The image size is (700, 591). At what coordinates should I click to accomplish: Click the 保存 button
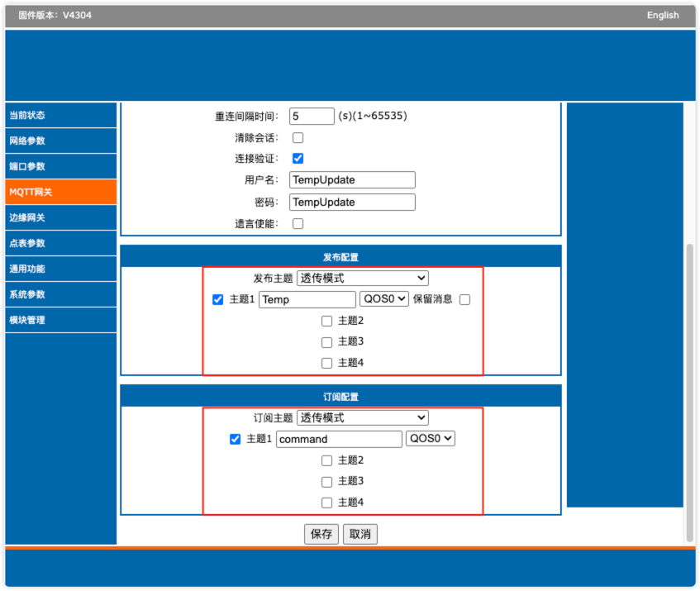point(321,534)
